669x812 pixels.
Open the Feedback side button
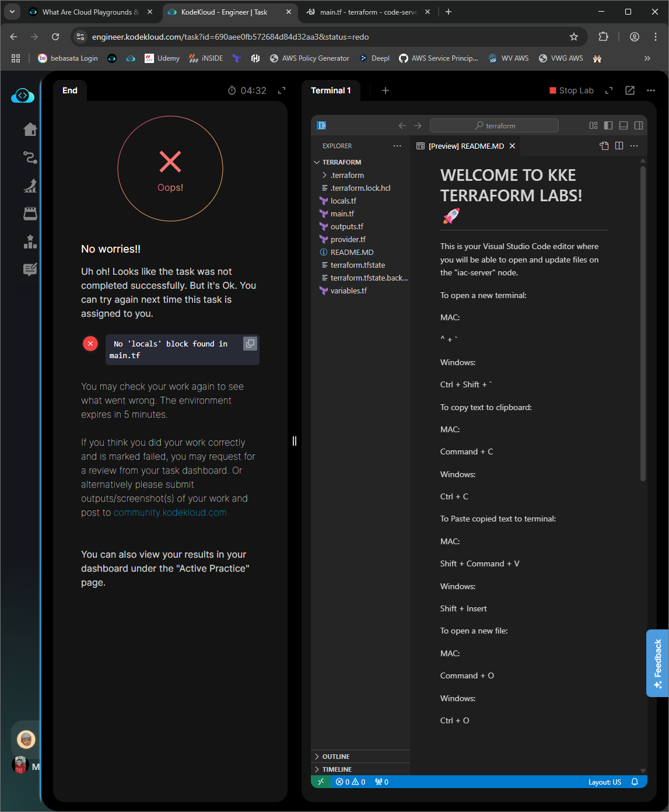point(657,663)
